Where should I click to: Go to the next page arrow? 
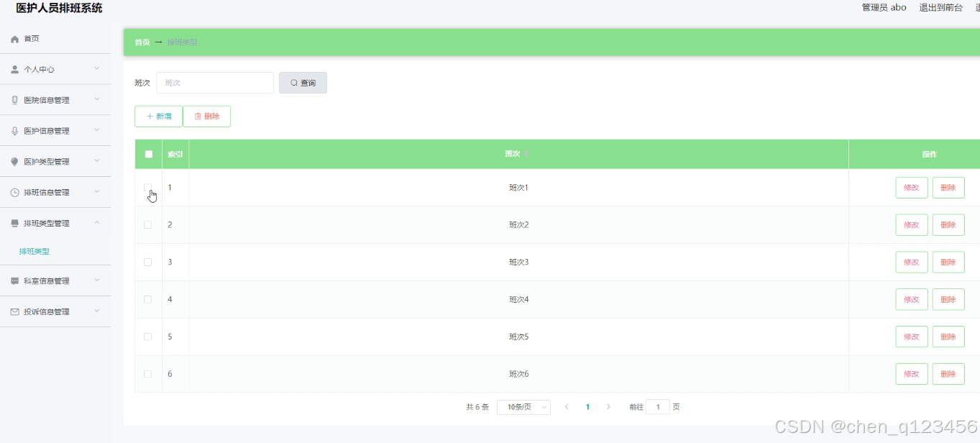coord(608,407)
